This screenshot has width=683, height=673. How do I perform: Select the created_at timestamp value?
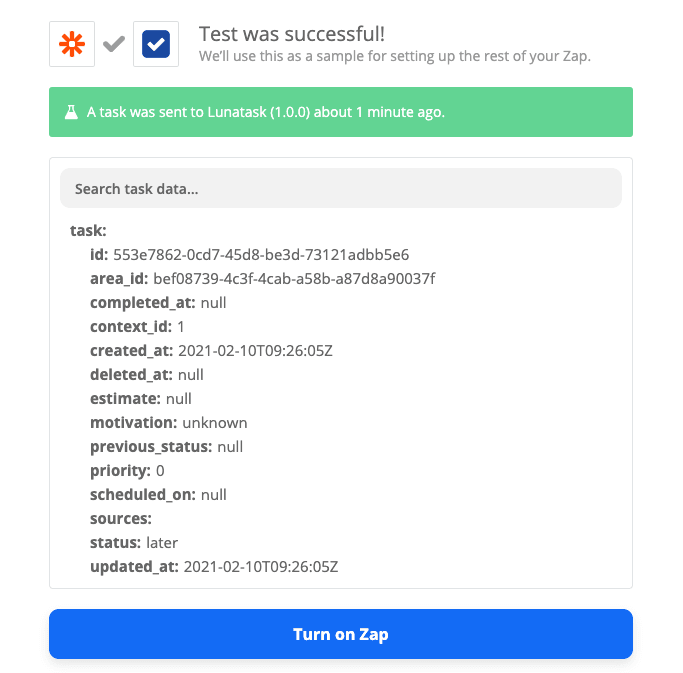255,351
